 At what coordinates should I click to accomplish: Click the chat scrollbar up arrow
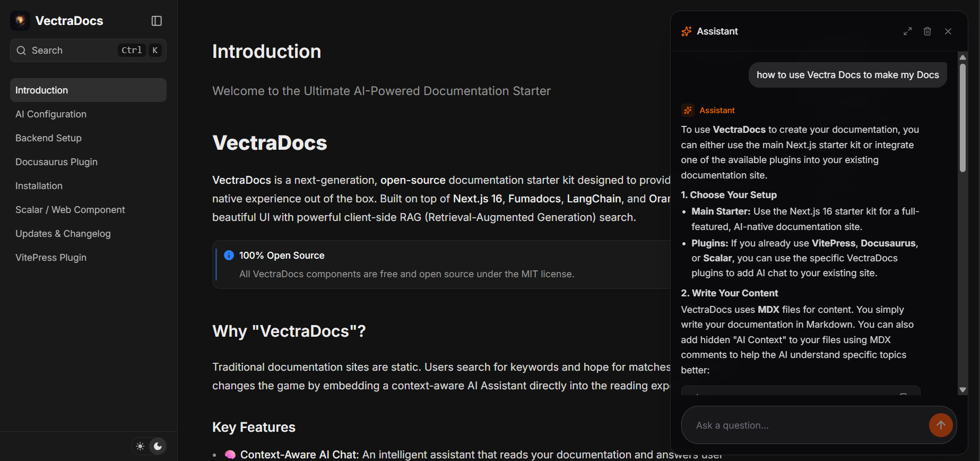tap(962, 57)
